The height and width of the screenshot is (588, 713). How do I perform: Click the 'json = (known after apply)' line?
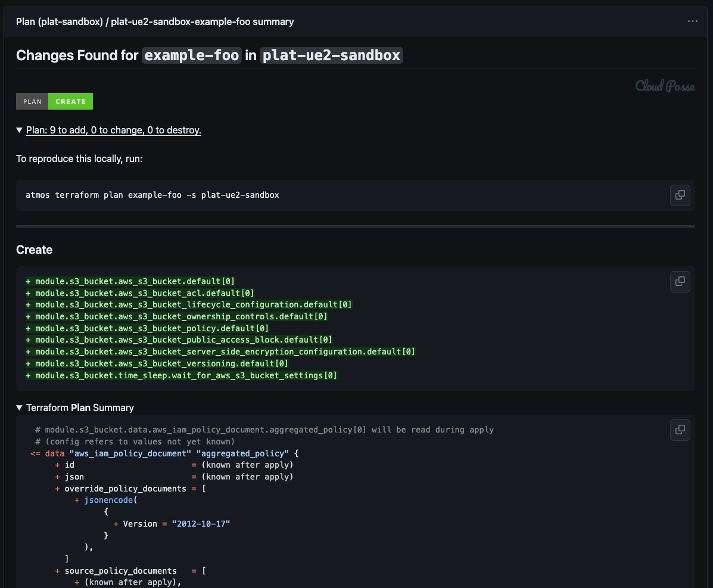174,477
